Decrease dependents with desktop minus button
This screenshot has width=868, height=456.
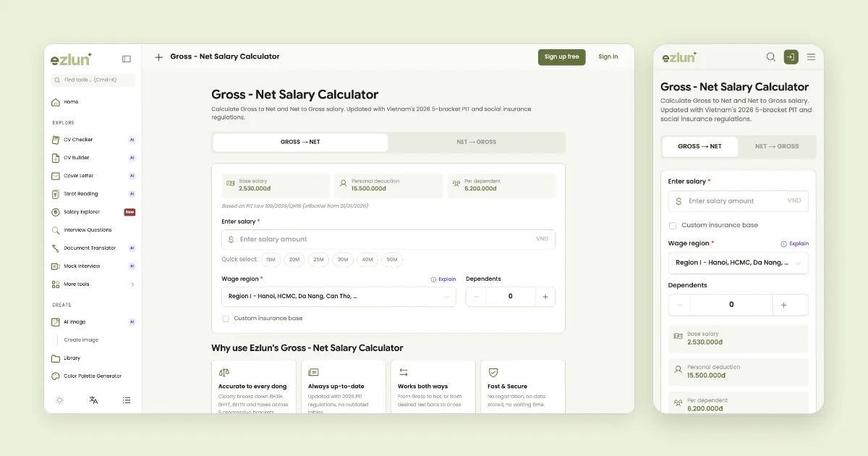point(476,297)
